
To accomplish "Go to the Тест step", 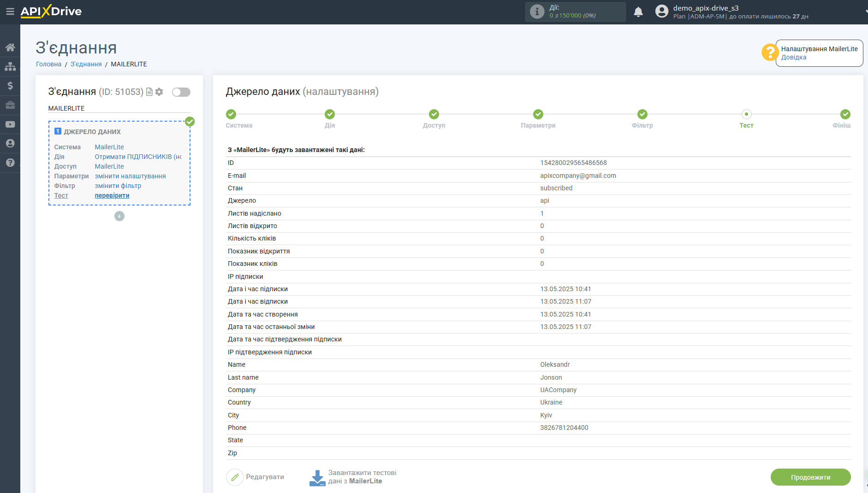I will coord(746,119).
